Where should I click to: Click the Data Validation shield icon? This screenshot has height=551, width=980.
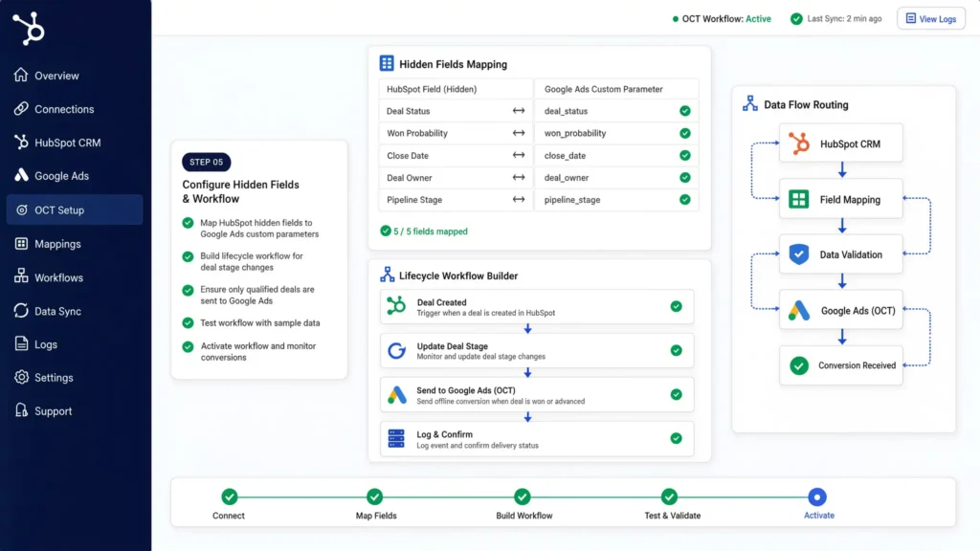click(799, 254)
